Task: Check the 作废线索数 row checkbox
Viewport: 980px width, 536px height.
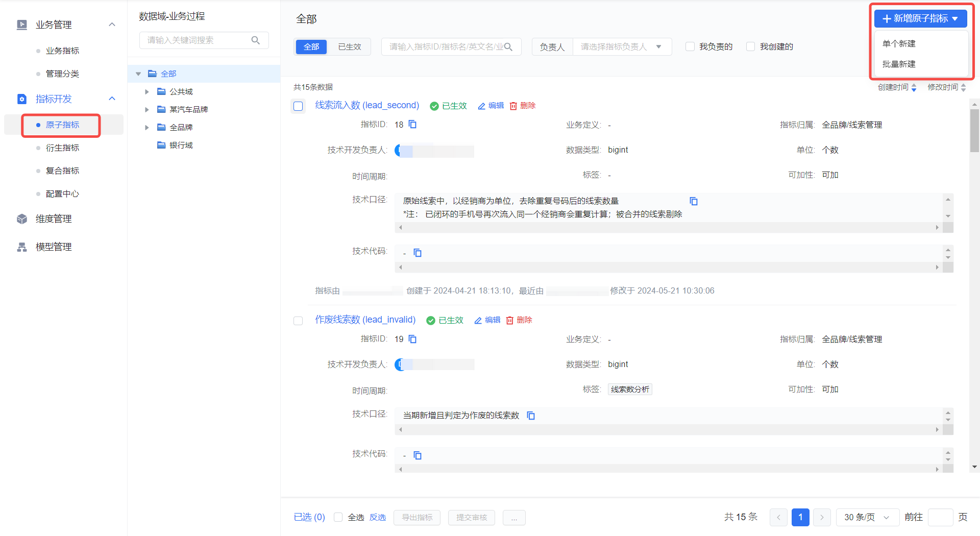Action: (x=298, y=321)
